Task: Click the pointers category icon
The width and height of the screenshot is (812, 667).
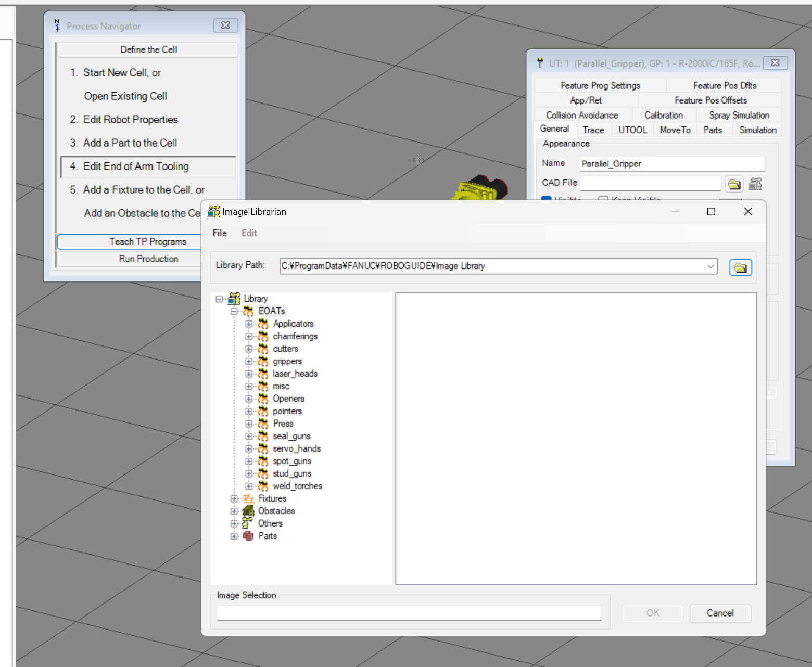Action: coord(263,411)
